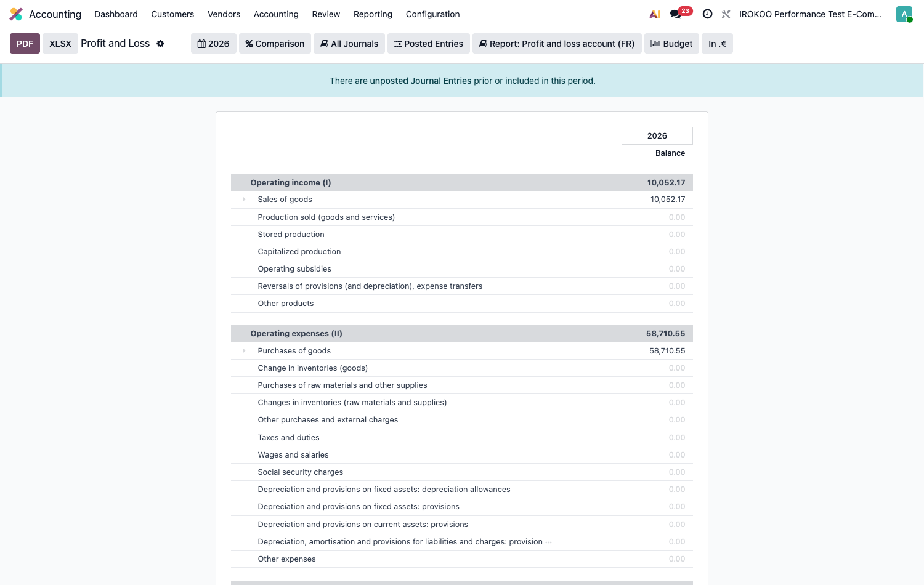Screen dimensions: 924x585
Task: Click the Taxes and duties line
Action: click(462, 438)
